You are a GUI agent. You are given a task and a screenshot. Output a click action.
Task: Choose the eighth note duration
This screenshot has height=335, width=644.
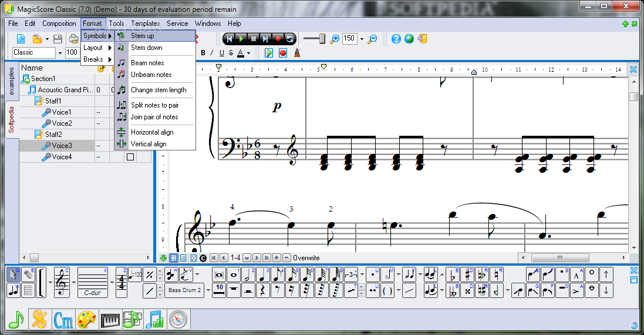278,274
